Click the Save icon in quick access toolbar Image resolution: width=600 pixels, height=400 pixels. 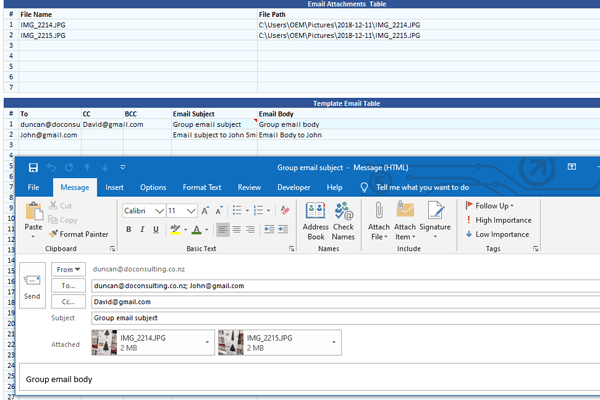point(34,167)
